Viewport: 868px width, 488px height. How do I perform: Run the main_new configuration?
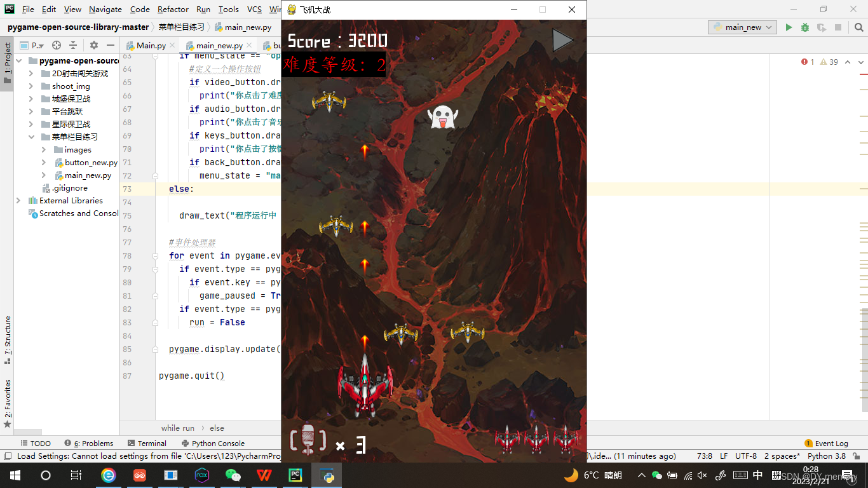point(789,27)
